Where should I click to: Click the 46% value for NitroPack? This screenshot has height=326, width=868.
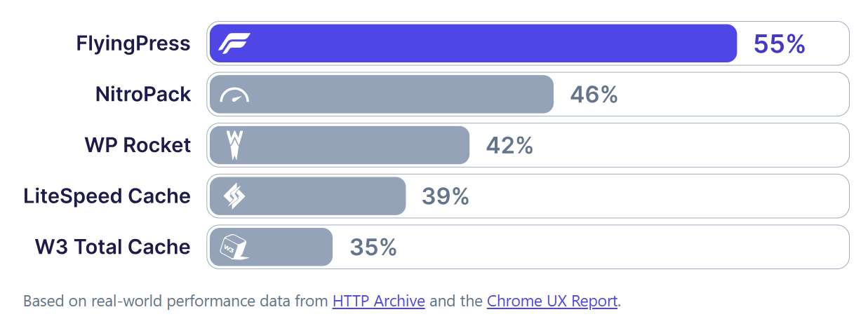point(594,95)
